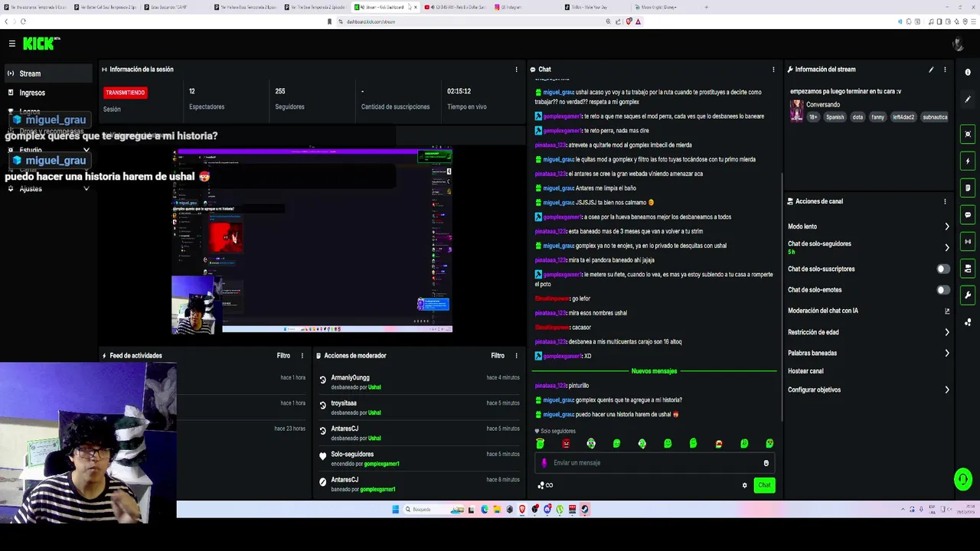The image size is (980, 551).
Task: Click the Enviar un mensaje input field
Action: pyautogui.click(x=655, y=463)
